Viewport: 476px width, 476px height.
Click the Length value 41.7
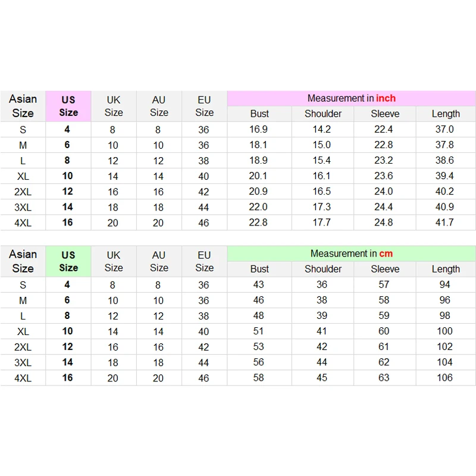tap(444, 223)
